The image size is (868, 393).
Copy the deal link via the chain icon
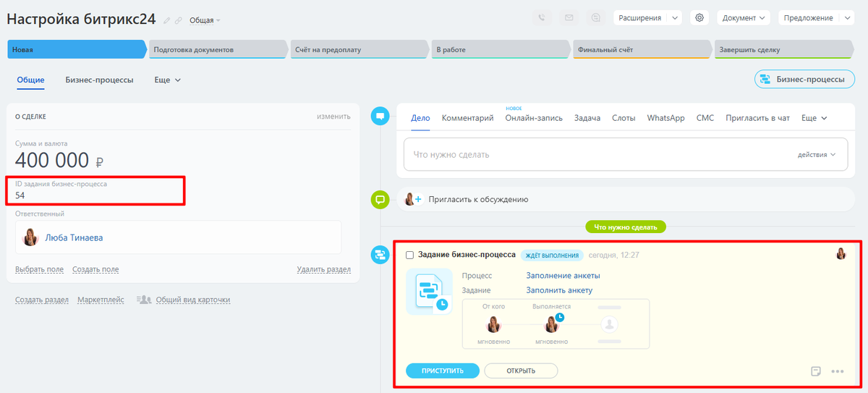point(179,20)
